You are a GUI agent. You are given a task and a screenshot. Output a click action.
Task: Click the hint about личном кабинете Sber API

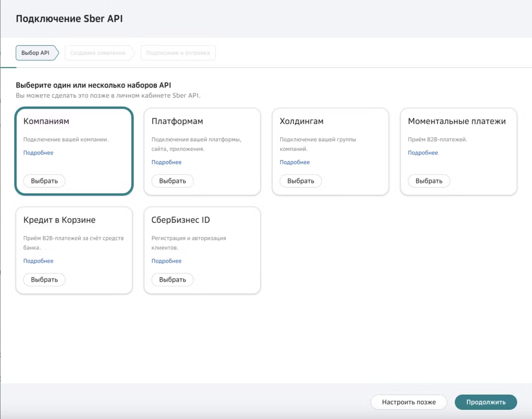pyautogui.click(x=108, y=96)
